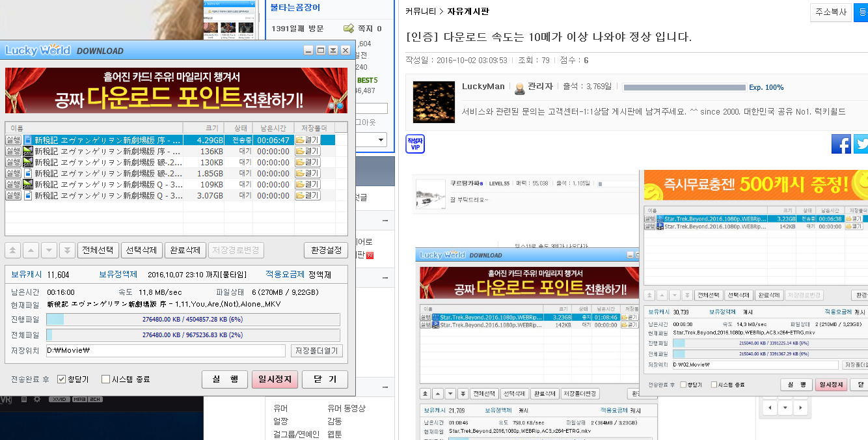Click the move-to-top arrow icon
Screen dimensions: 868x440
click(13, 251)
